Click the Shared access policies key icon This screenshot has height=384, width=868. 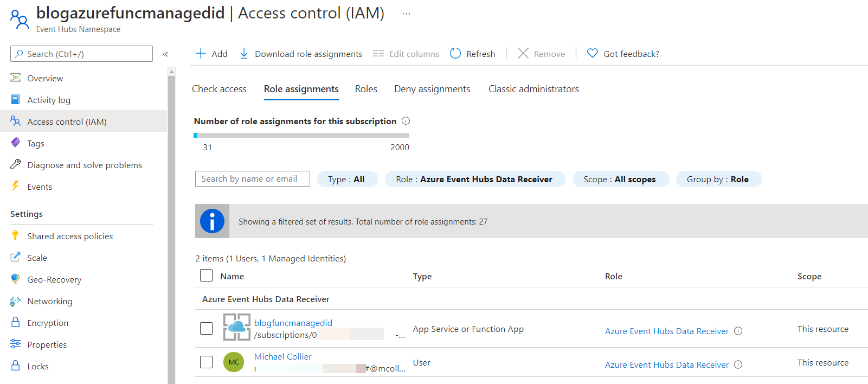(x=15, y=235)
